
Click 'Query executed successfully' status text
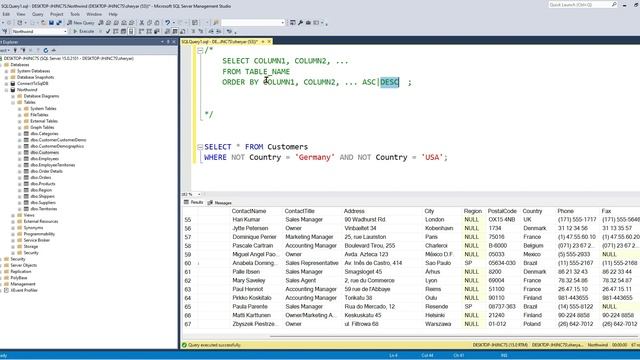pos(214,345)
